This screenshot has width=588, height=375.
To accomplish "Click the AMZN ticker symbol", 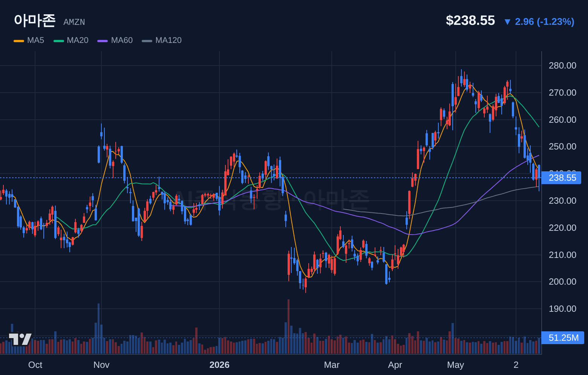I will (x=74, y=22).
